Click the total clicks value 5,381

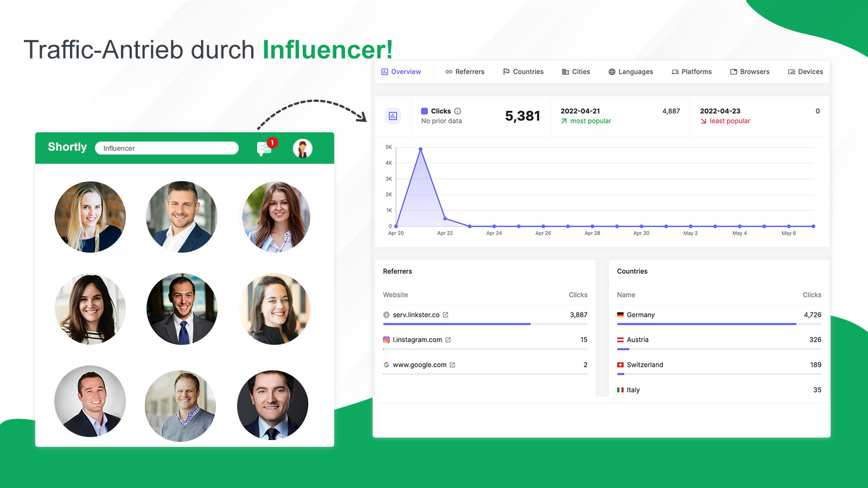(x=522, y=116)
